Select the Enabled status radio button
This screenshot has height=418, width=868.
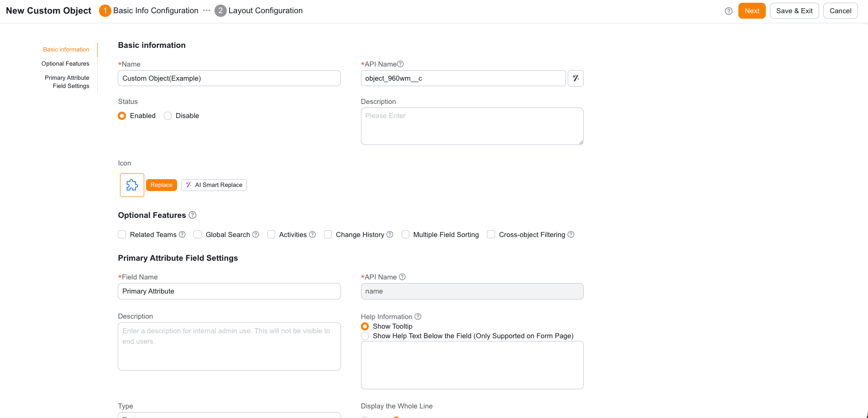[x=122, y=116]
